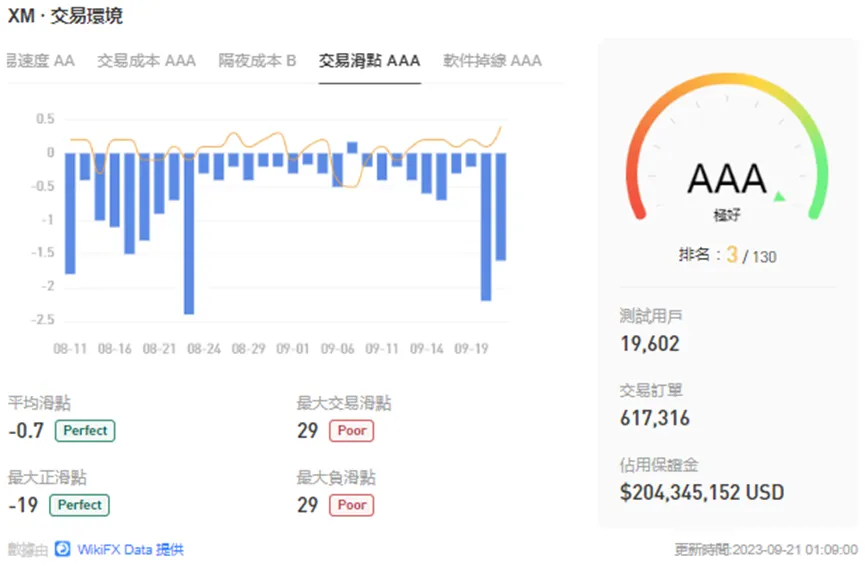Click the 09-01 date label on the axis
The width and height of the screenshot is (865, 567).
pos(292,349)
